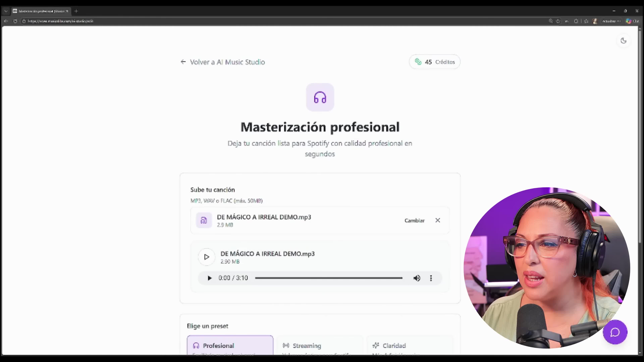This screenshot has height=362, width=644.
Task: Close the Masterización profesional browser tab
Action: coord(67,11)
